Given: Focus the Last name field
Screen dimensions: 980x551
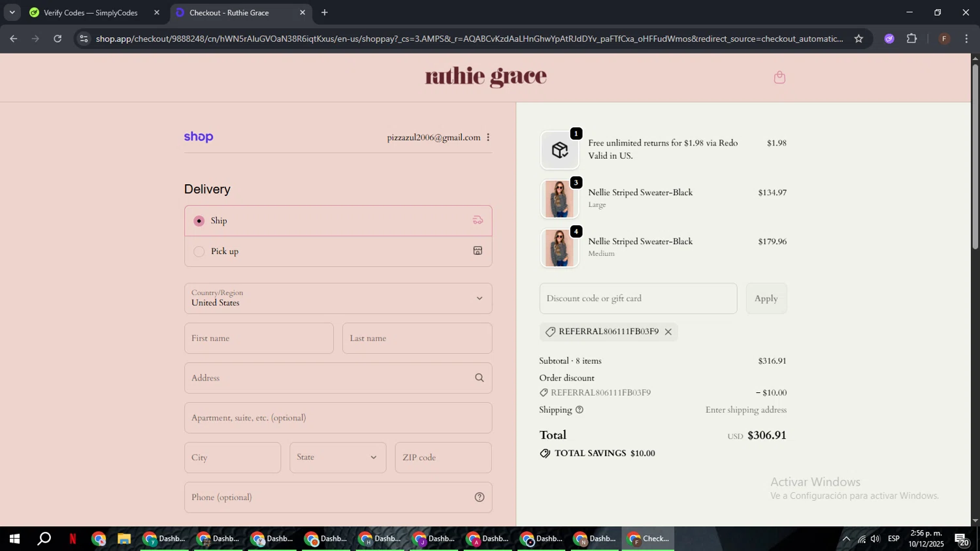Looking at the screenshot, I should coord(417,338).
